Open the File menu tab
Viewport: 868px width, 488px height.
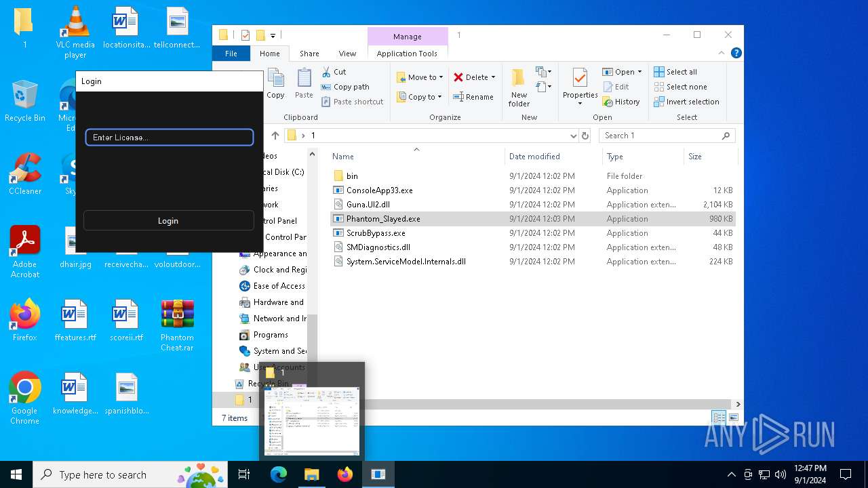point(231,54)
